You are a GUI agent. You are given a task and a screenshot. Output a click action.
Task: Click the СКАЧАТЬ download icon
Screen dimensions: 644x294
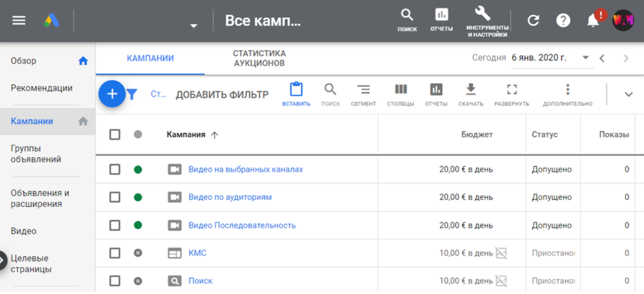(x=471, y=94)
